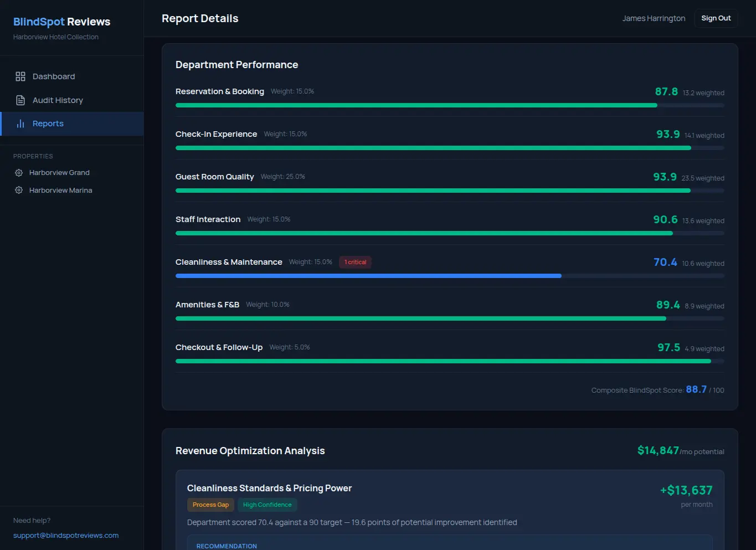
Task: Click the 1 critical alert badge
Action: tap(354, 261)
